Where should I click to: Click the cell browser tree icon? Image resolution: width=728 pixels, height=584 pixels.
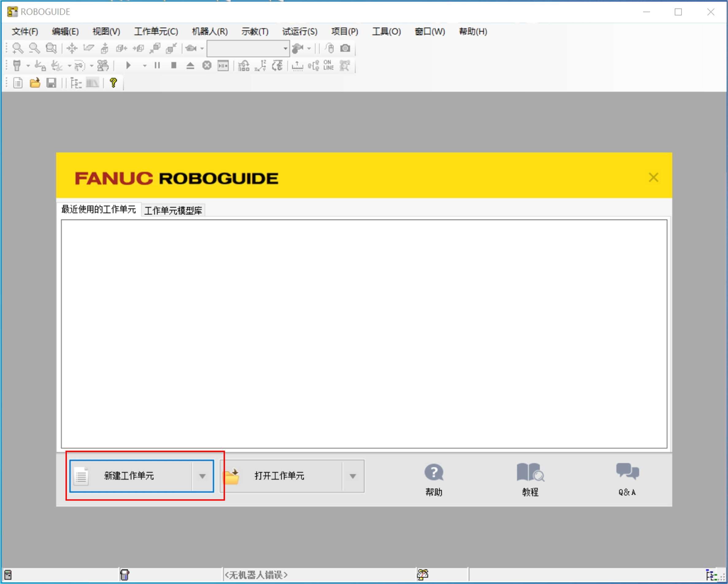[76, 83]
